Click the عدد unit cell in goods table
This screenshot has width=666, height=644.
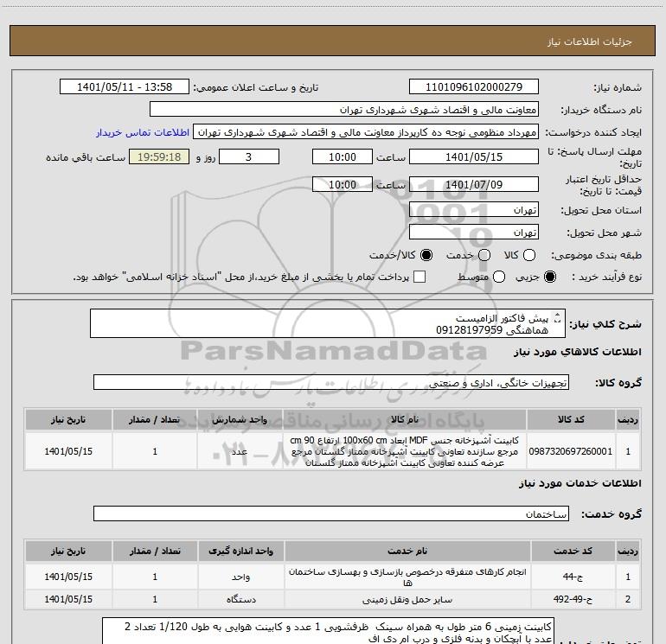(x=240, y=451)
